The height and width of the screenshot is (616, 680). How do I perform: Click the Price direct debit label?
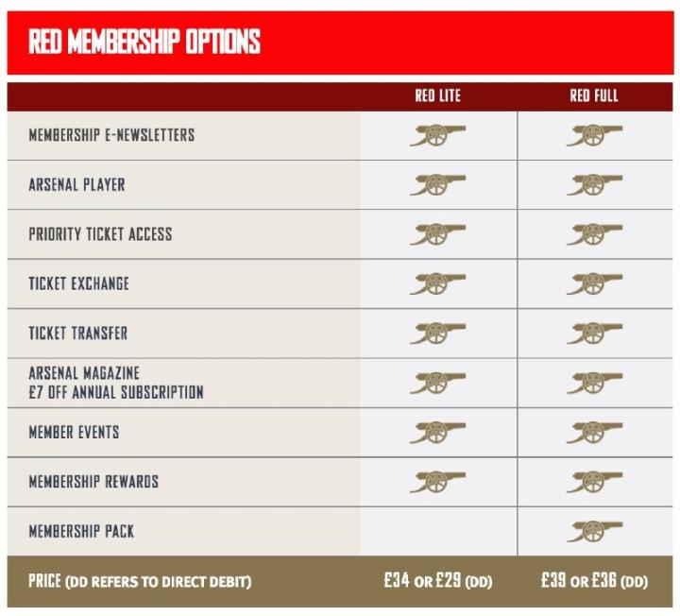(140, 581)
